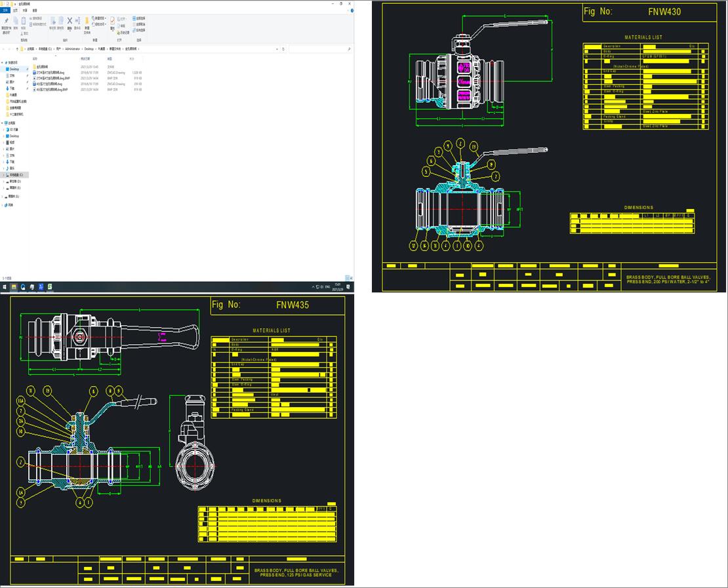The height and width of the screenshot is (588, 728).
Task: Expand the hidden system tray icons chevron
Action: 313,287
